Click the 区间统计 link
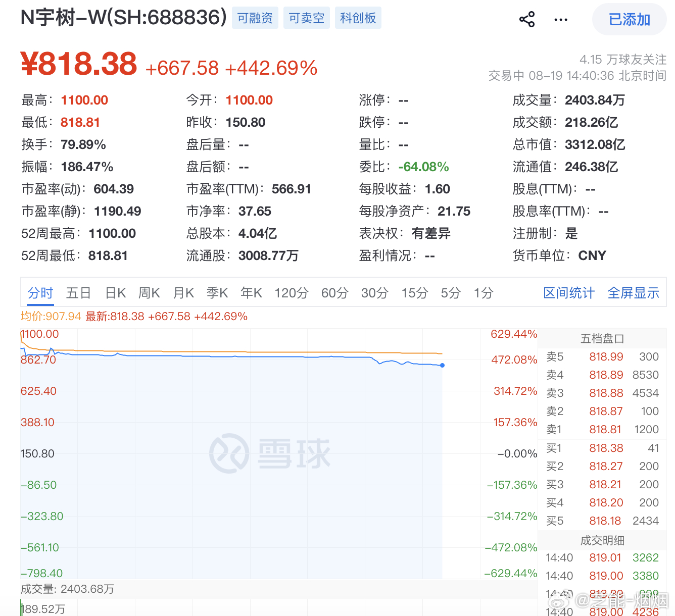The height and width of the screenshot is (616, 675). click(569, 293)
